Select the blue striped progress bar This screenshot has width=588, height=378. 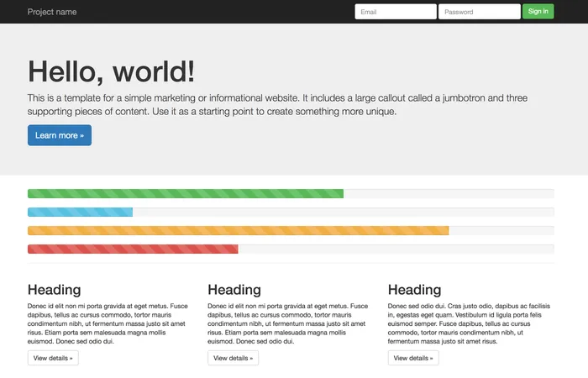pos(81,213)
